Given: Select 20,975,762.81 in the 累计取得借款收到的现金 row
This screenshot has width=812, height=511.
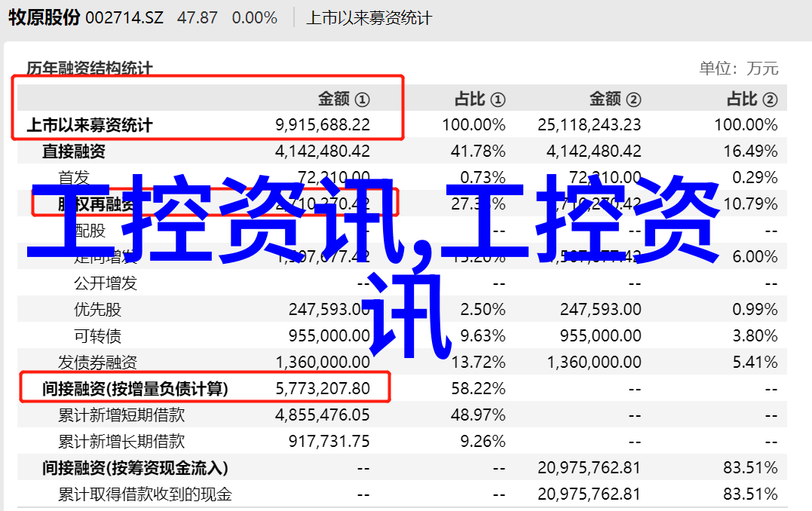Looking at the screenshot, I should 590,494.
